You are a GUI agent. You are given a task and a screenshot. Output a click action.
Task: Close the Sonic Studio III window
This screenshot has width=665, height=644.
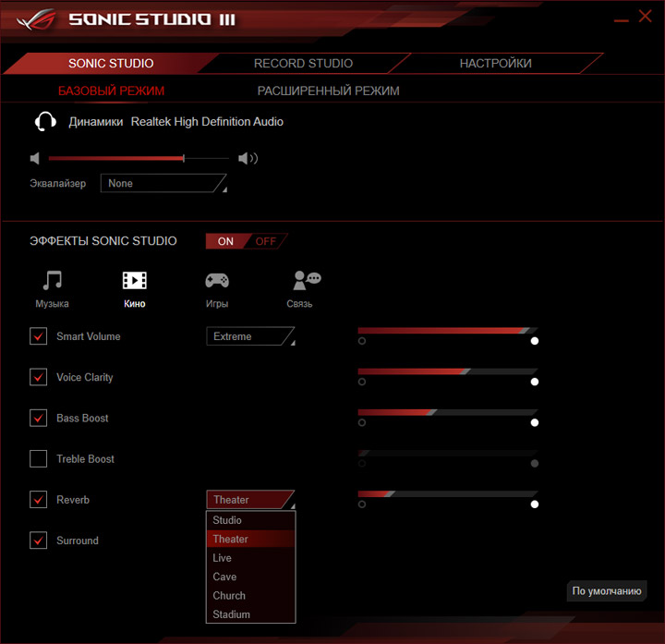point(645,16)
